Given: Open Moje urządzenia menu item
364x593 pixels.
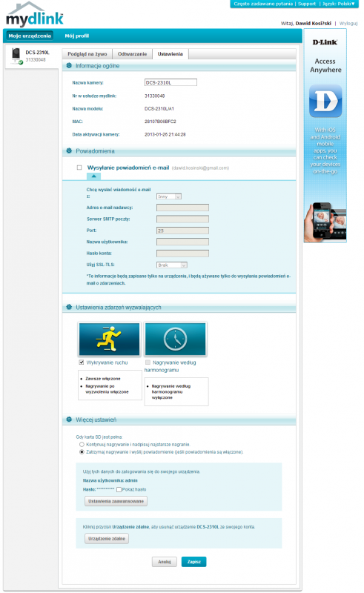Looking at the screenshot, I should click(30, 36).
